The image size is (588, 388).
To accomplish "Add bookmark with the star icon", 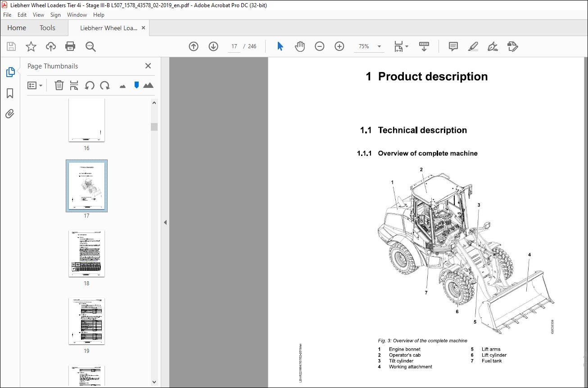I will pyautogui.click(x=31, y=46).
